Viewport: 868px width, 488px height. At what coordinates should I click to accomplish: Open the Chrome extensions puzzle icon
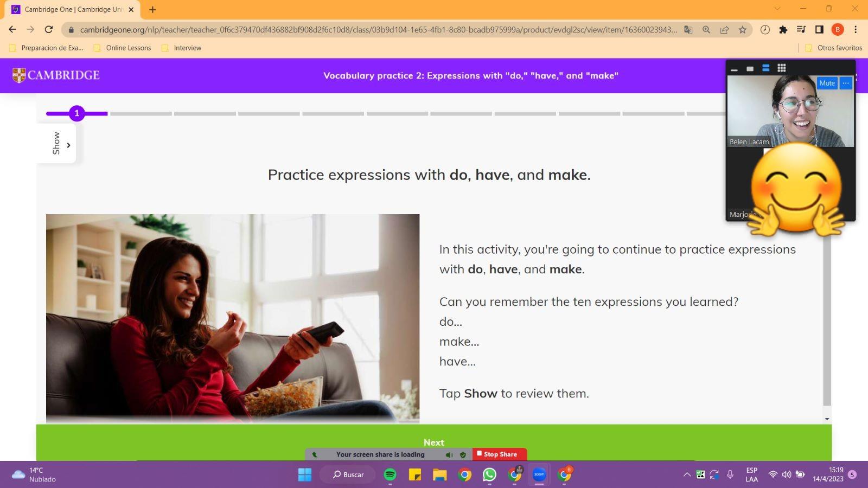[x=783, y=30]
